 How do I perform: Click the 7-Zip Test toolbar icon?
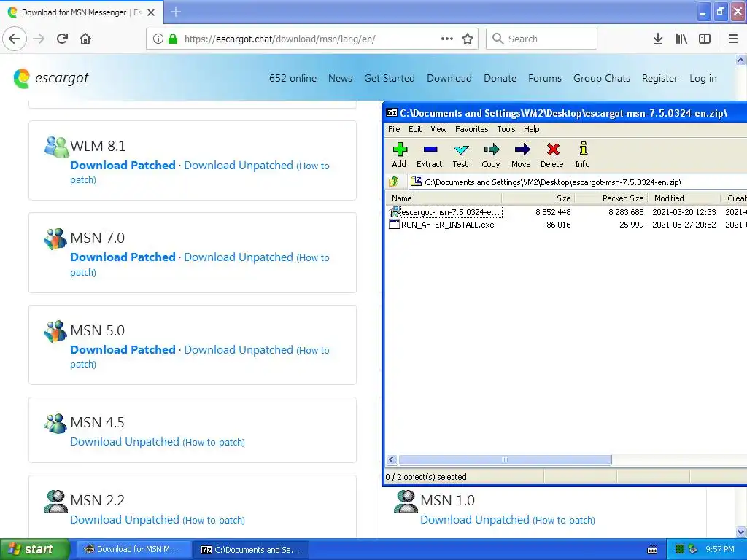click(460, 149)
